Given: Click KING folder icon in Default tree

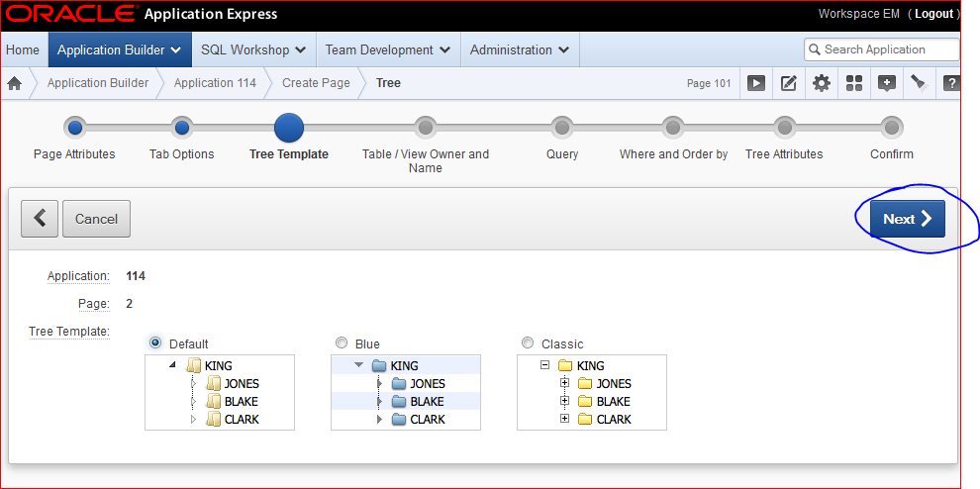Looking at the screenshot, I should point(194,366).
